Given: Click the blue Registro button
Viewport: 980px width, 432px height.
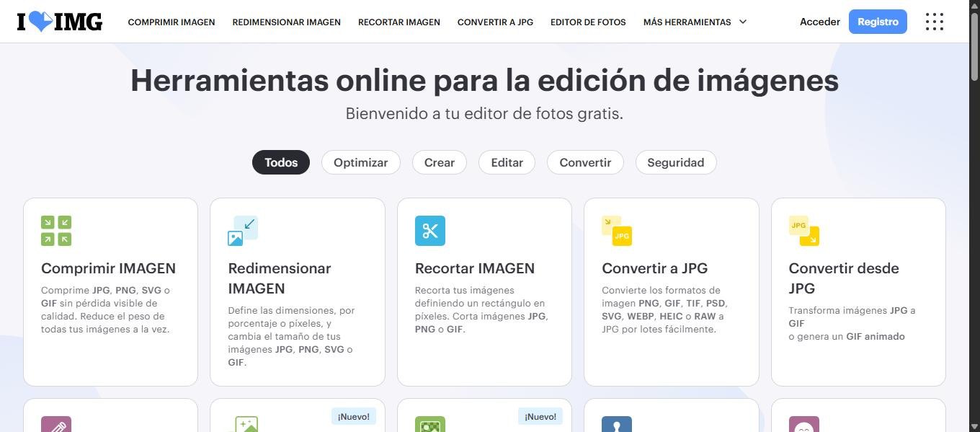Looking at the screenshot, I should pyautogui.click(x=878, y=22).
